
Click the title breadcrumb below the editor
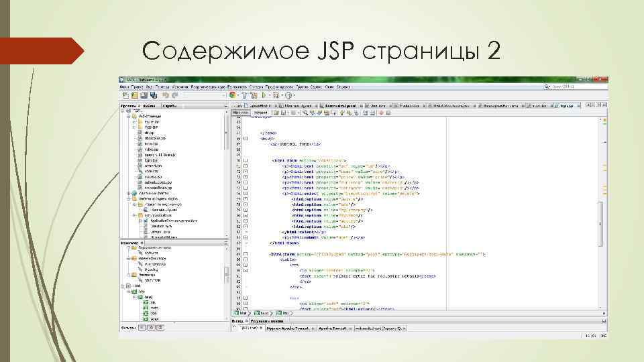(x=283, y=313)
